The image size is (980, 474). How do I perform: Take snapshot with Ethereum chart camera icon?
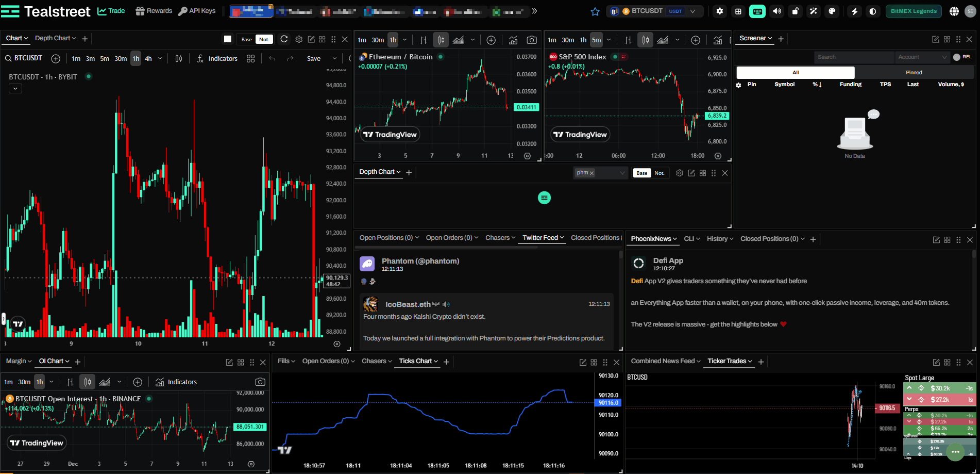tap(532, 40)
